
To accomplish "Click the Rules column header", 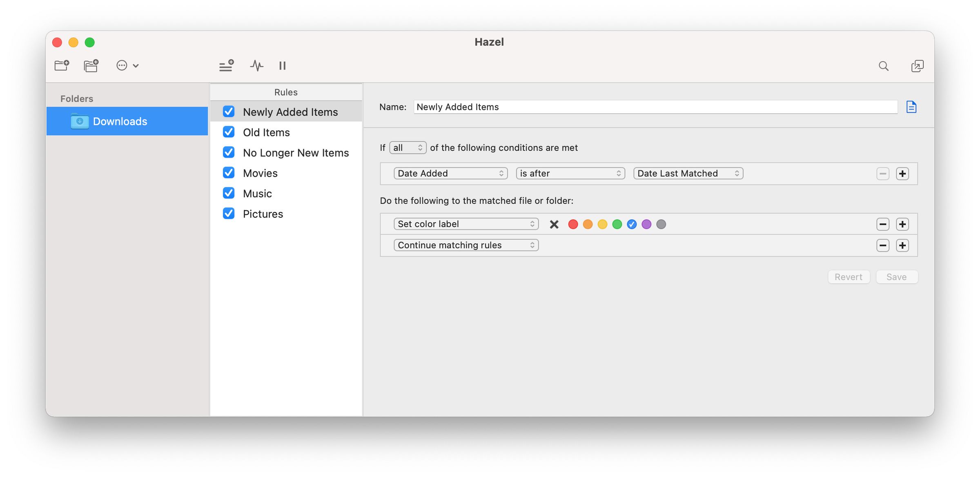I will (x=286, y=92).
